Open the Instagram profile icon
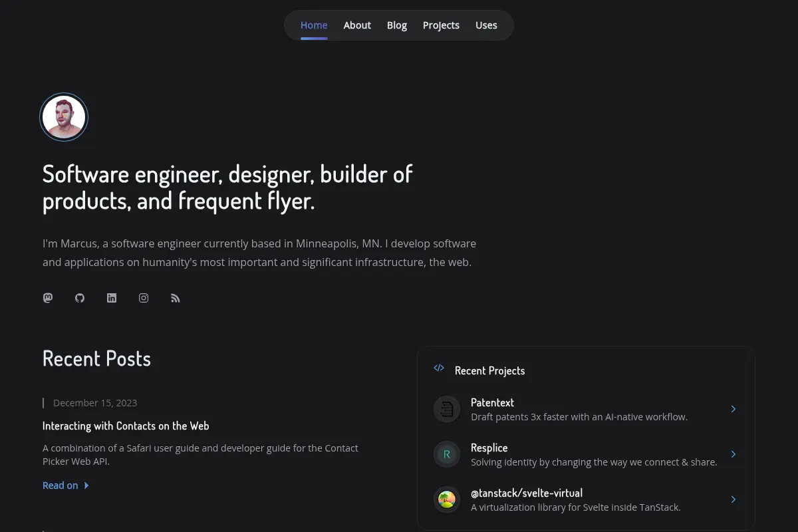 pyautogui.click(x=144, y=298)
